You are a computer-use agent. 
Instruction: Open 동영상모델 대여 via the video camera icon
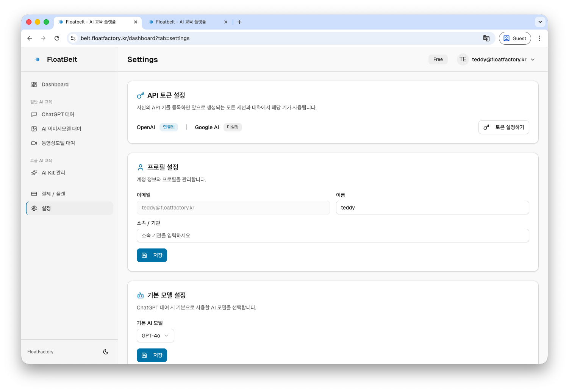(34, 143)
